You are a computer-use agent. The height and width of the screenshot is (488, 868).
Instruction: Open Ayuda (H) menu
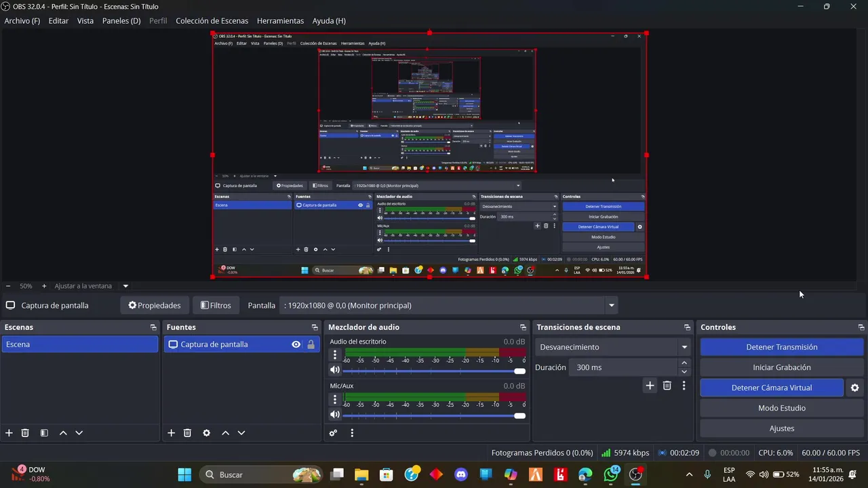(329, 21)
